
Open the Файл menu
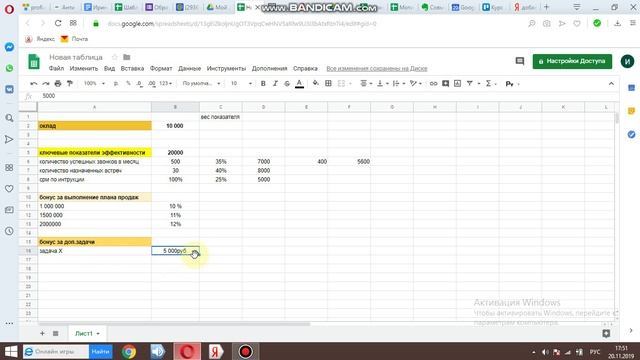56,69
